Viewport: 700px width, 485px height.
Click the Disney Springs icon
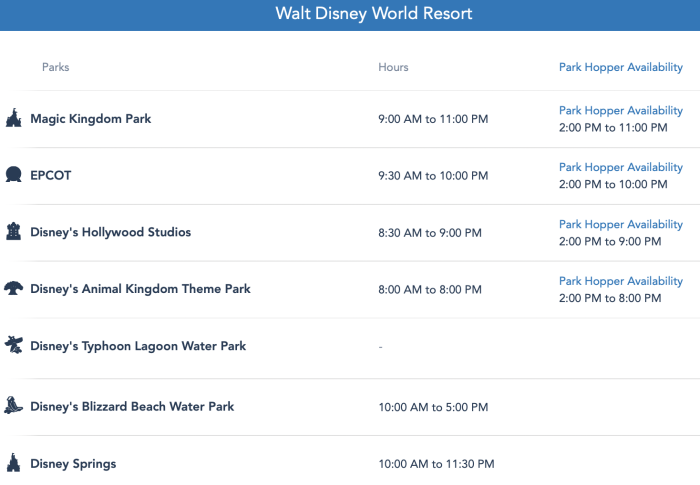coord(13,463)
